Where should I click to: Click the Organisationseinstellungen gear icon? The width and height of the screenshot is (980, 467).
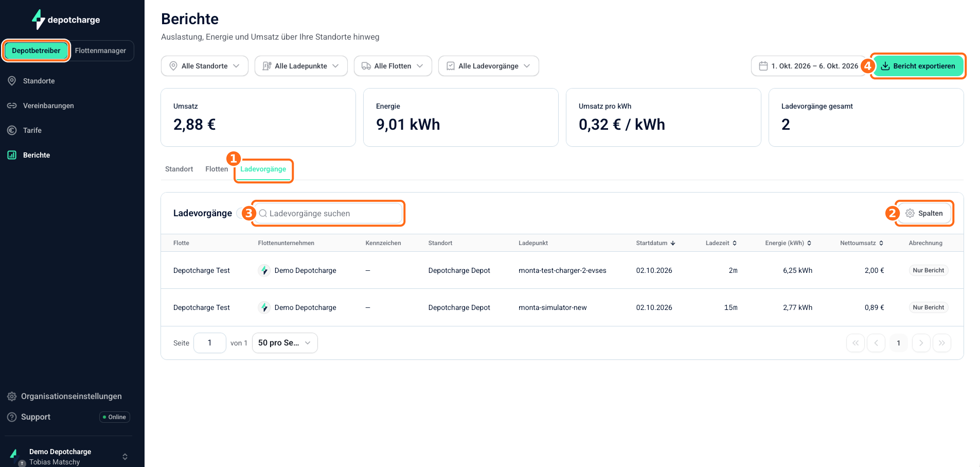tap(12, 396)
